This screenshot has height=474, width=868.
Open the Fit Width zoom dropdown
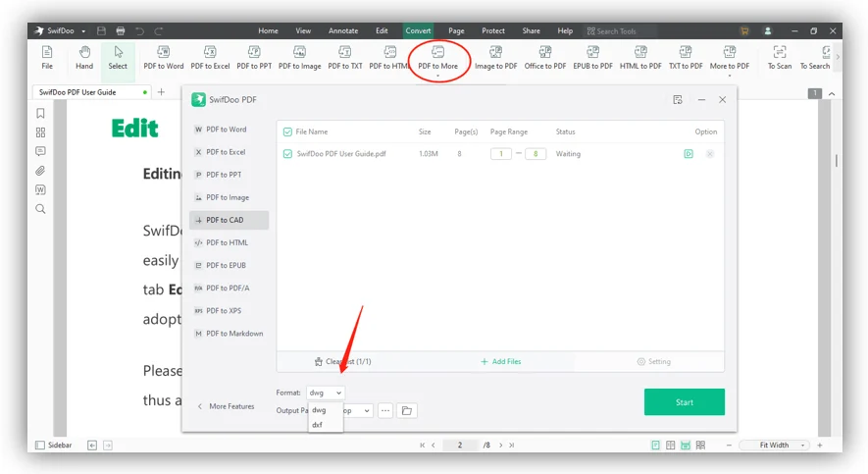[775, 446]
